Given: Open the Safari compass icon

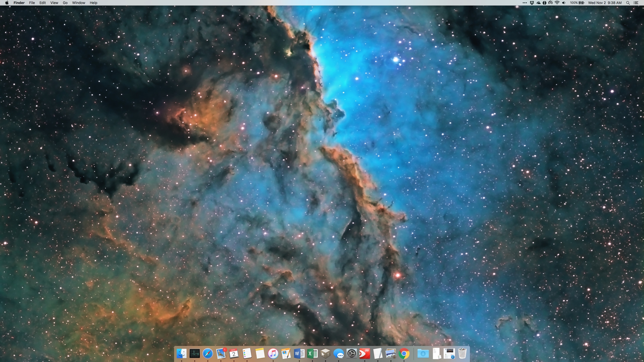Looking at the screenshot, I should point(208,354).
